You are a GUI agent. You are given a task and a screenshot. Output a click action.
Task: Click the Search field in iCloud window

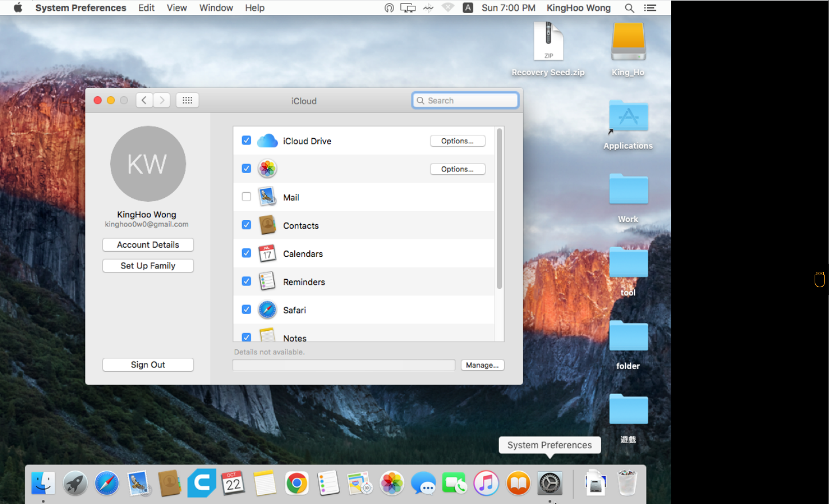click(465, 100)
